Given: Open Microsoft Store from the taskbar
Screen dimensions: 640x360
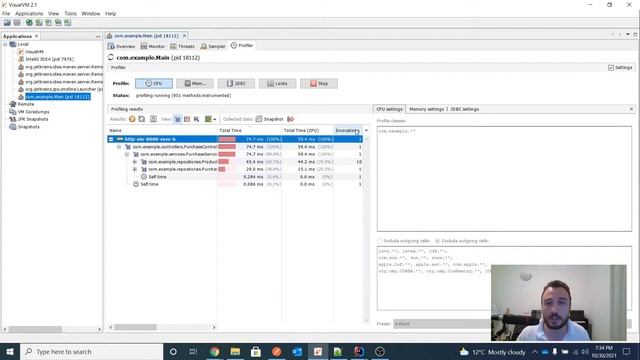Looking at the screenshot, I should click(x=256, y=351).
